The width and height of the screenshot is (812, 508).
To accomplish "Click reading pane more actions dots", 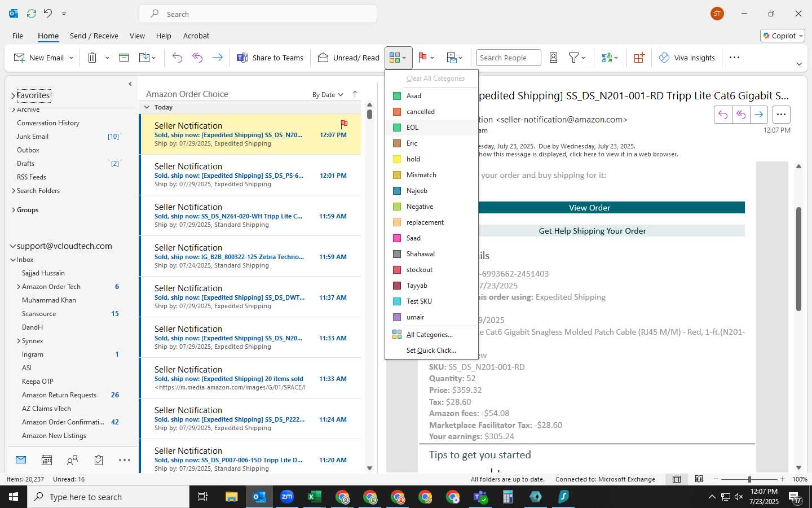I will click(781, 115).
